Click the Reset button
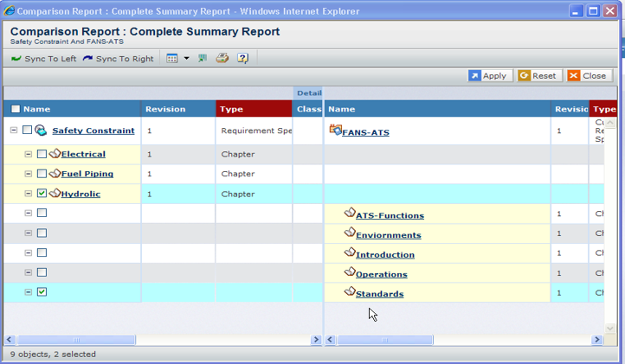Viewport: 625px width, 364px height. (538, 76)
